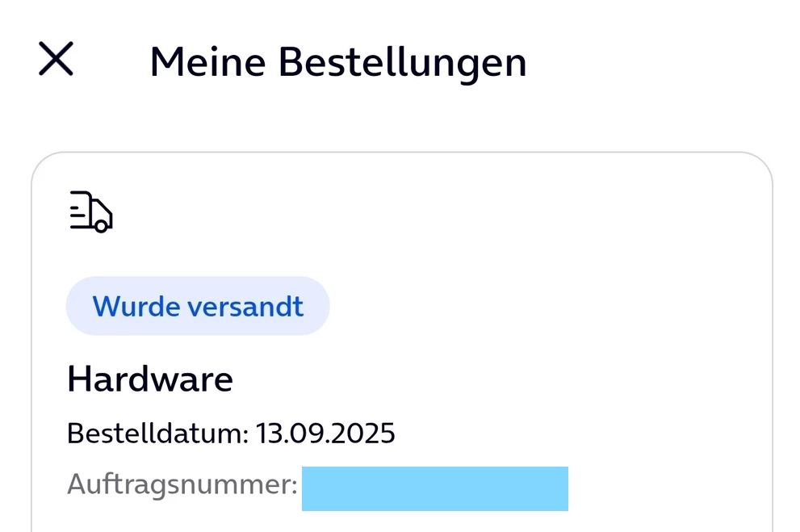Click the Wurde versandt status badge
Image resolution: width=800 pixels, height=532 pixels.
(x=198, y=307)
